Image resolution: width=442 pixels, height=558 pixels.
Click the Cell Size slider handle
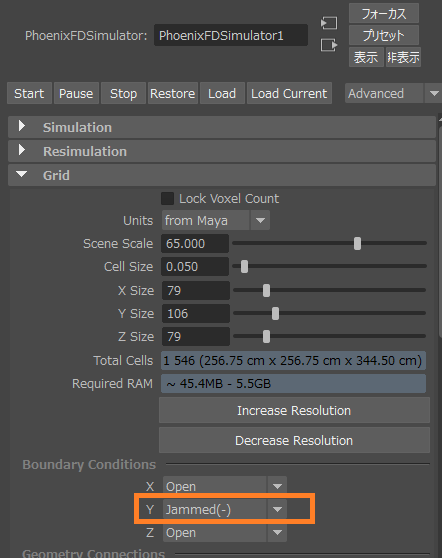[244, 266]
